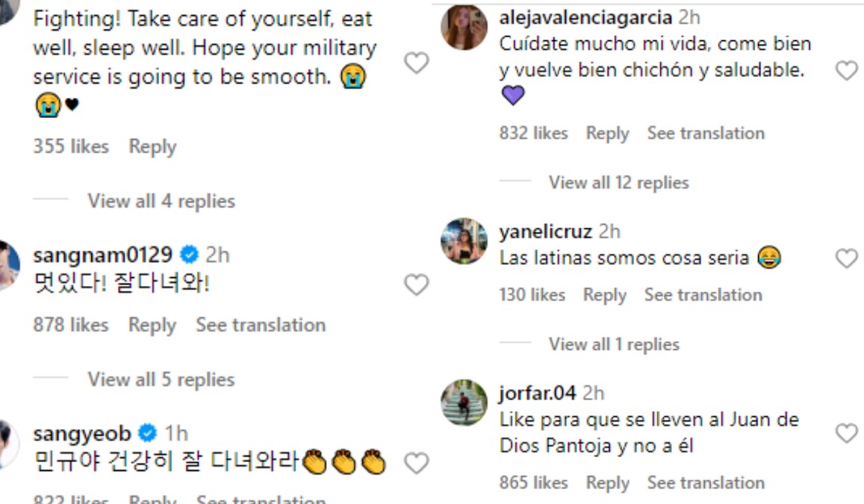Heart sangyeob's comment
Viewport: 864px width, 504px height.
[x=416, y=464]
